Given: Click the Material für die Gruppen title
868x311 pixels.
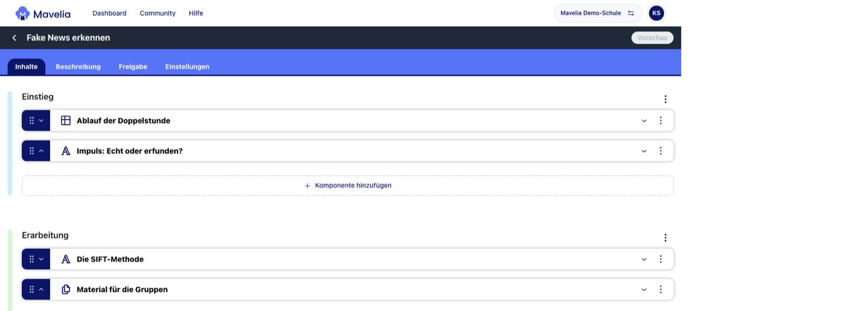Looking at the screenshot, I should pyautogui.click(x=122, y=289).
